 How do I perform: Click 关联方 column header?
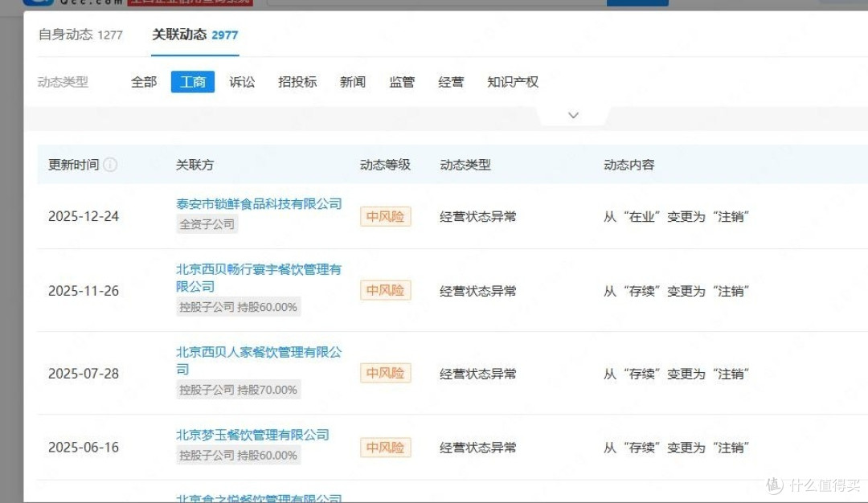(x=194, y=165)
